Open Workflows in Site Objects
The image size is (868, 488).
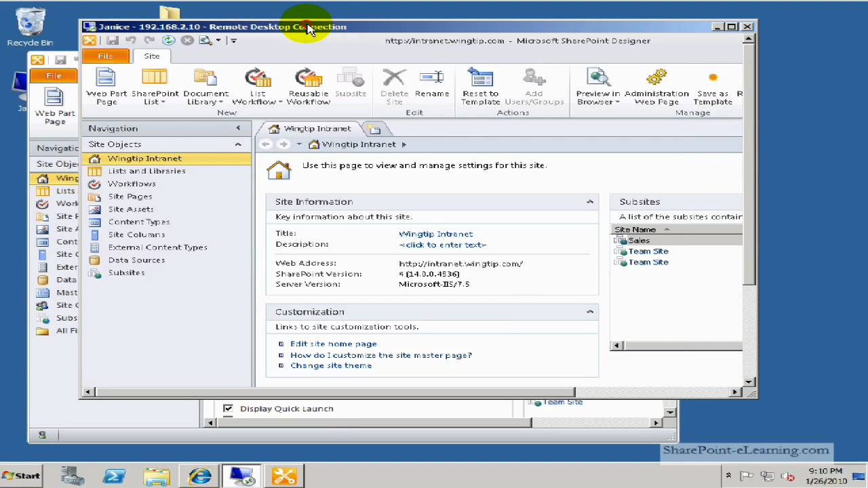tap(132, 184)
